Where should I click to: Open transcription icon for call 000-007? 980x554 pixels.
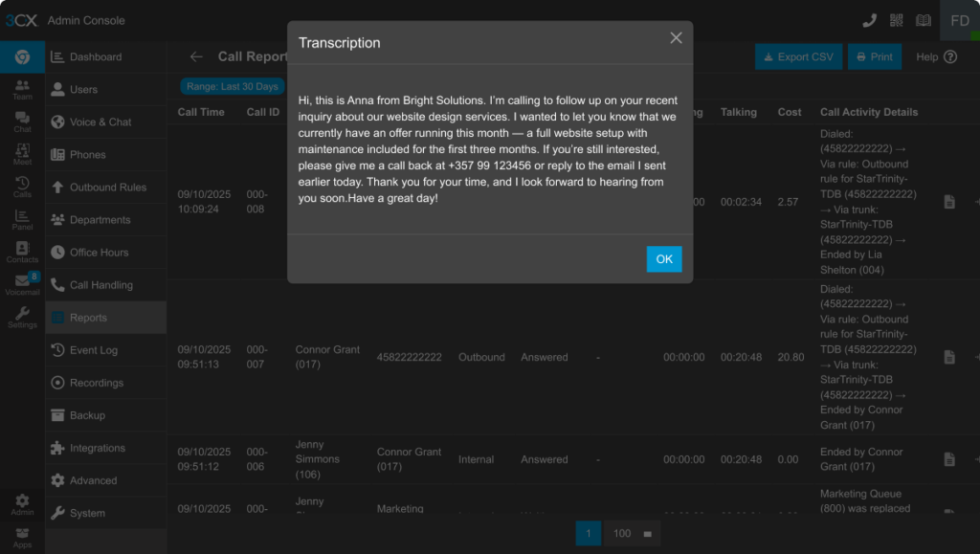[949, 357]
